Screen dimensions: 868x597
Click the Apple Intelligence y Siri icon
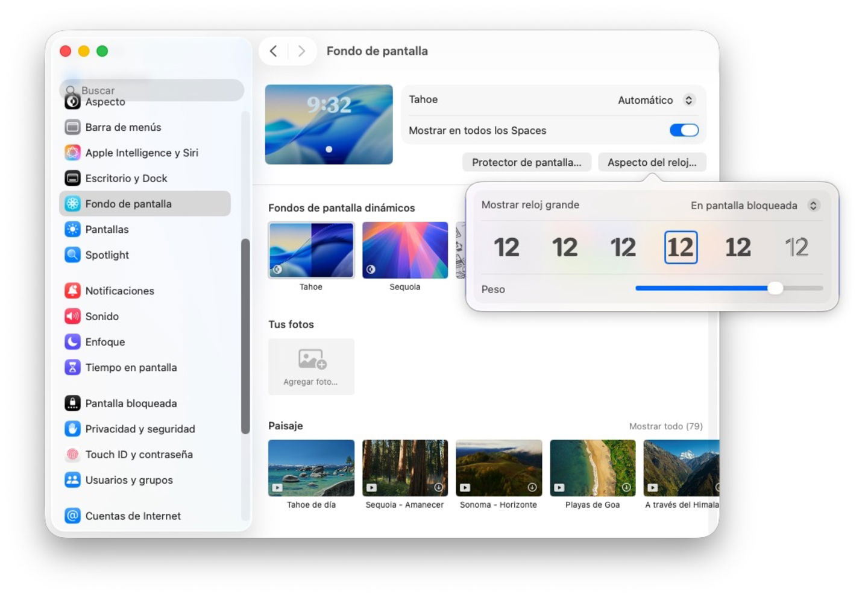[x=72, y=153]
